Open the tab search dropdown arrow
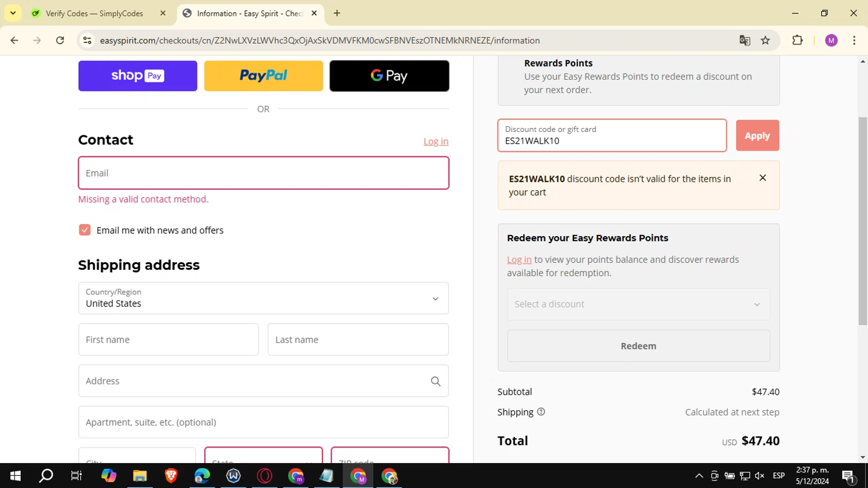868x488 pixels. pos(13,13)
